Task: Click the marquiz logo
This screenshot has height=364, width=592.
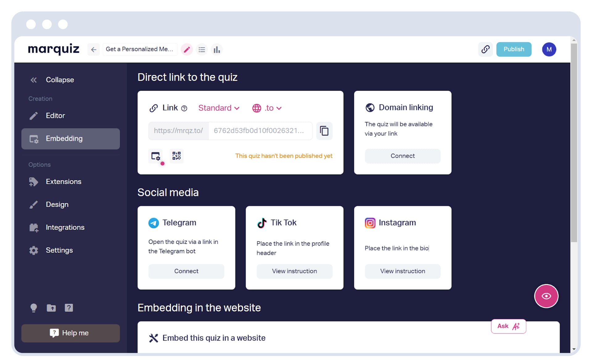Action: pyautogui.click(x=54, y=49)
